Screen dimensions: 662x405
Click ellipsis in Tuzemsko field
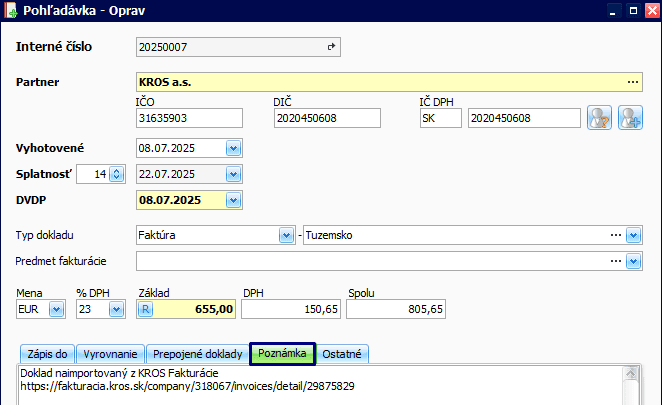(x=616, y=235)
